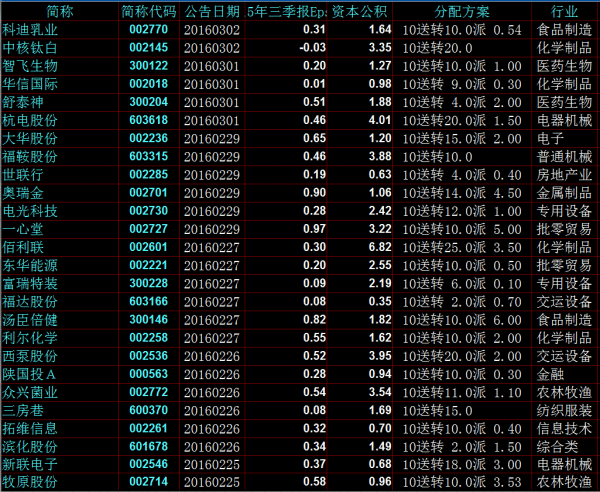Click stock code 603315

pos(148,156)
